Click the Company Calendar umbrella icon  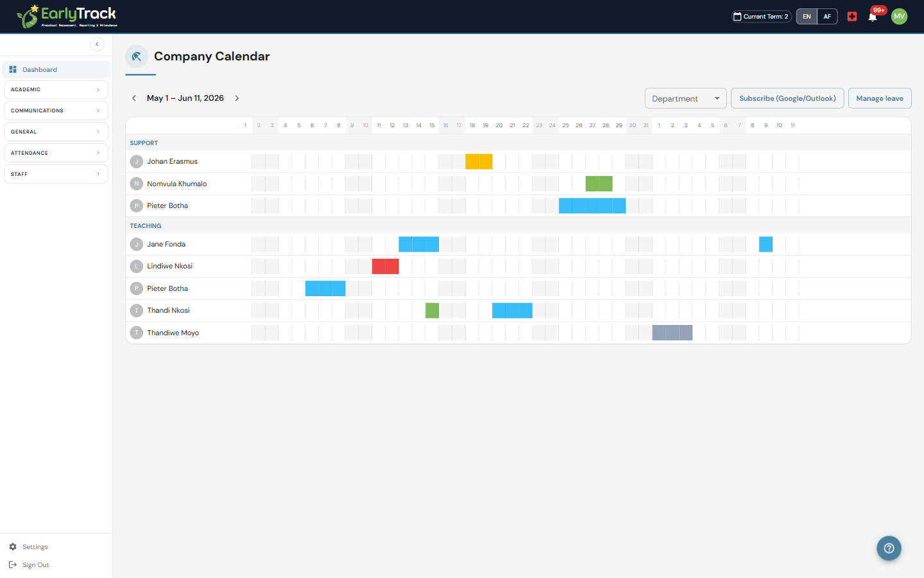click(x=137, y=57)
